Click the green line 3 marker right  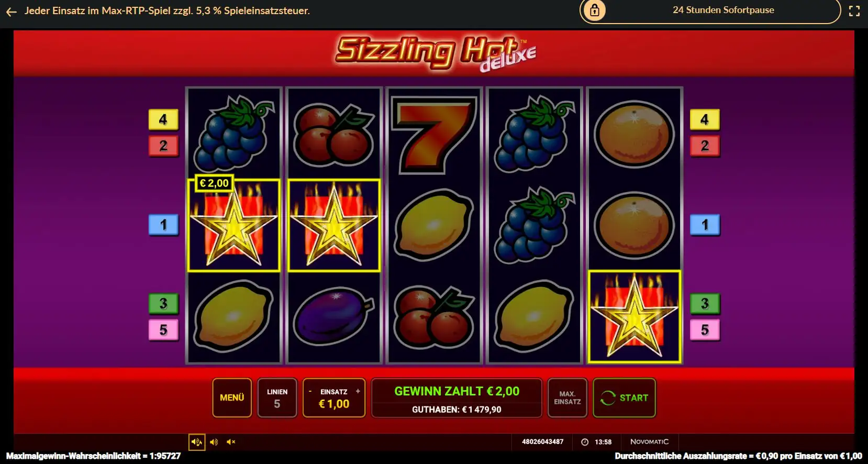[705, 303]
